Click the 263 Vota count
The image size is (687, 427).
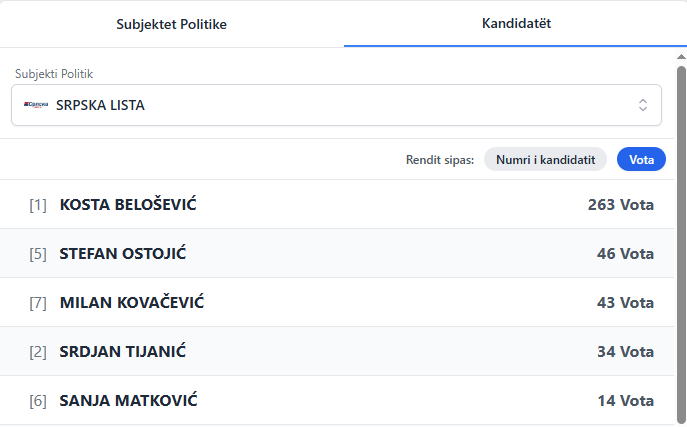[620, 205]
